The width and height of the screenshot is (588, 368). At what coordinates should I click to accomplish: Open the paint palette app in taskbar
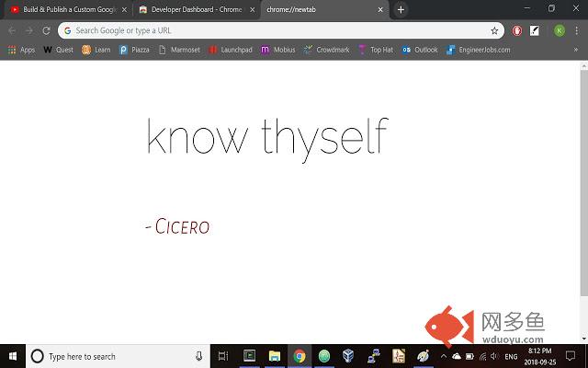(x=423, y=356)
